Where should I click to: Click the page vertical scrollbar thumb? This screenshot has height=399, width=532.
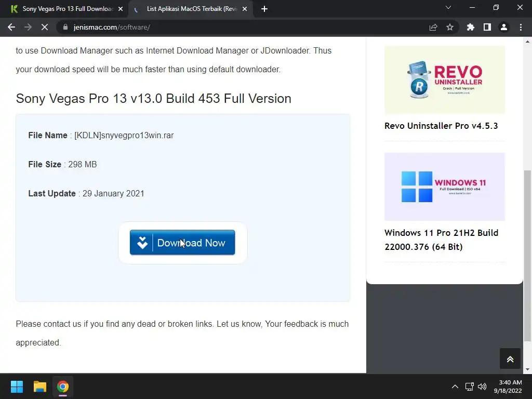point(527,256)
